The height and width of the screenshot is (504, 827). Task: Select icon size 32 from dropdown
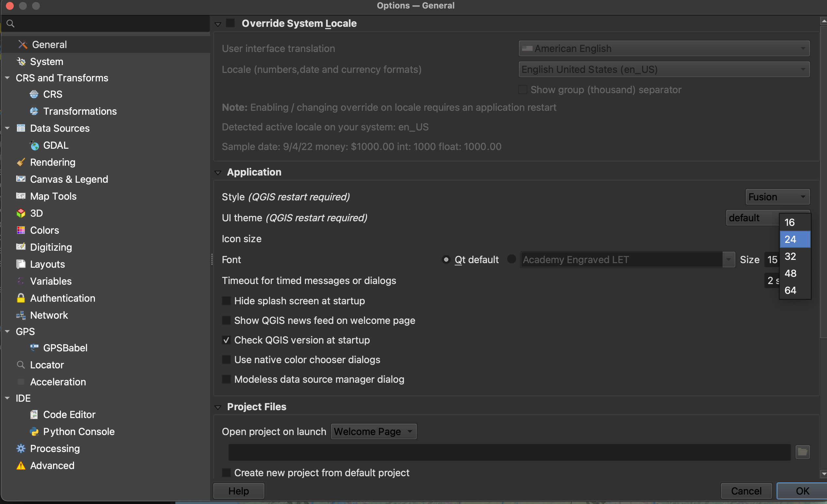[x=791, y=256]
